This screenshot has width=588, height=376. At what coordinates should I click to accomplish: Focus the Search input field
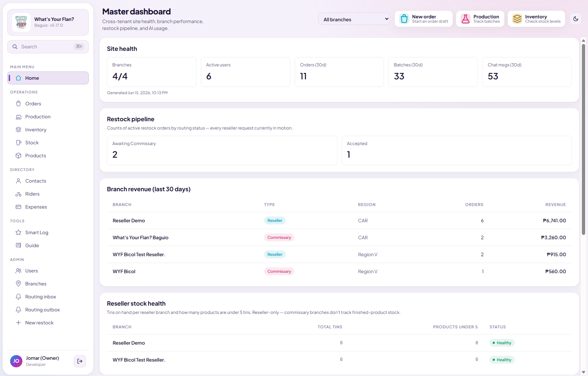click(x=48, y=47)
